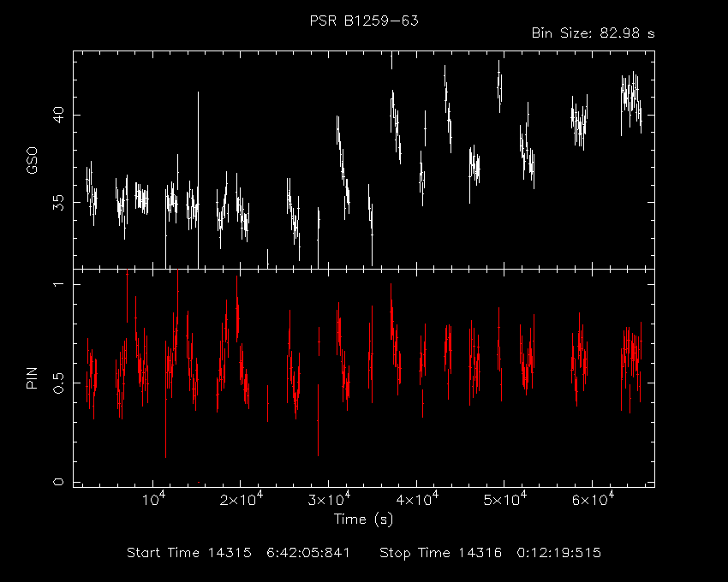The width and height of the screenshot is (728, 582).
Task: Click the Bin Size: 82.98 s label
Action: coord(594,33)
